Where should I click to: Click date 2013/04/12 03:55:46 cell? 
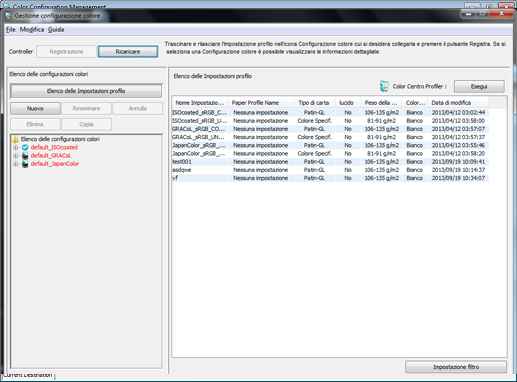click(458, 145)
